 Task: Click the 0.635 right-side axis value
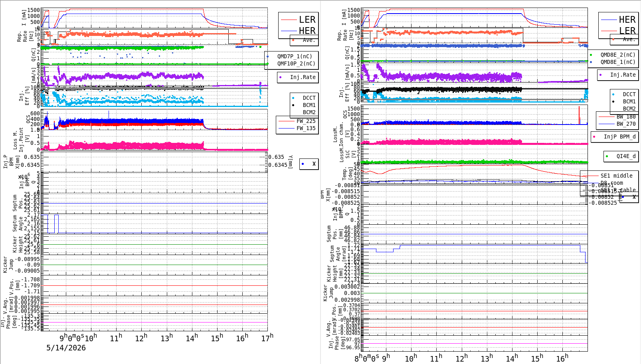tap(276, 157)
